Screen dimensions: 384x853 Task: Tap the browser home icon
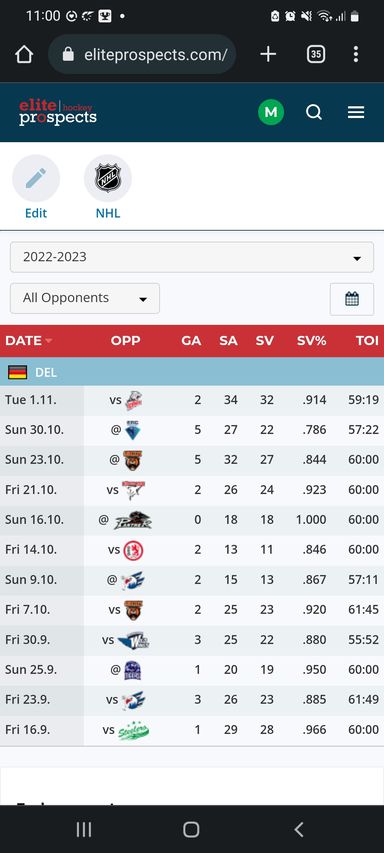[x=24, y=54]
